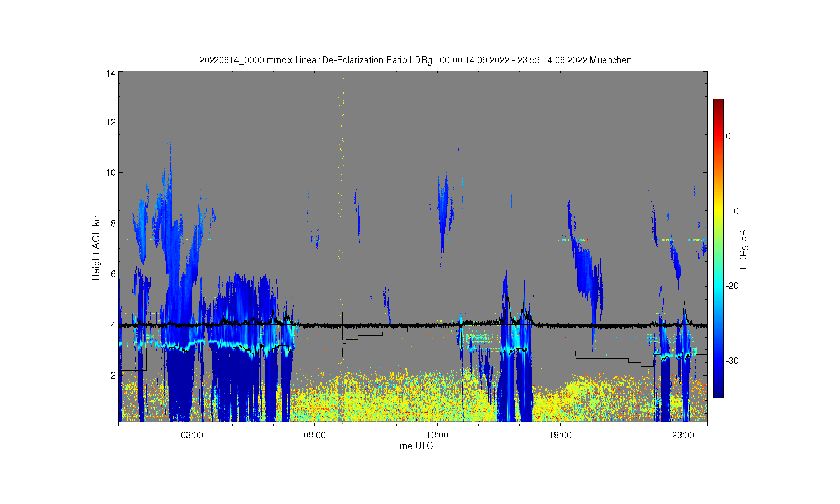This screenshot has width=840, height=504.
Task: Select the "23:00" time tick label
Action: coord(683,435)
